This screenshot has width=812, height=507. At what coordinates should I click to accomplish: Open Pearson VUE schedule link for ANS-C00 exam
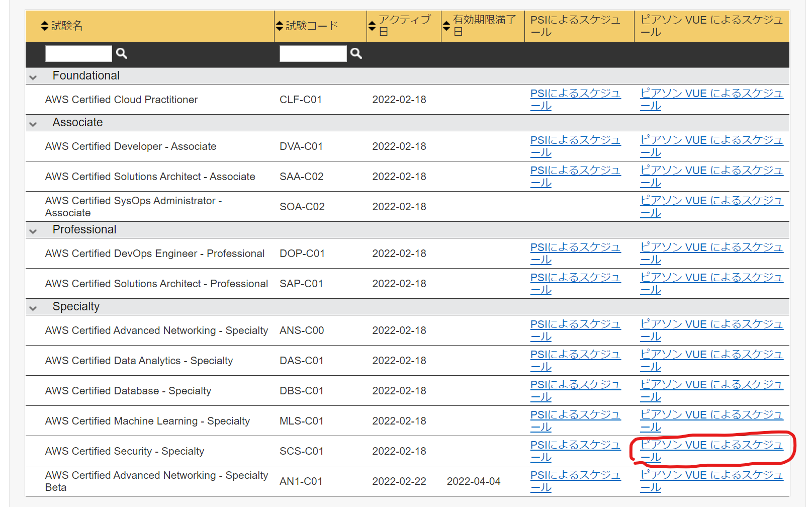point(712,330)
